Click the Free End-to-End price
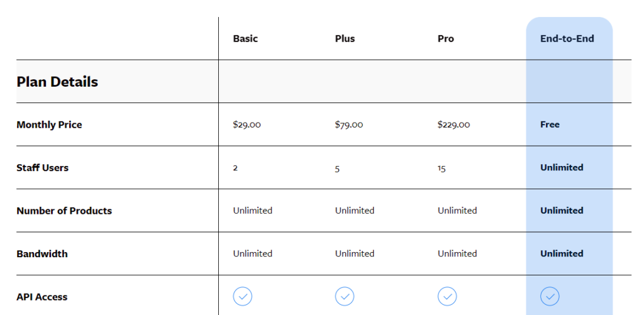Screen dimensions: 644x315 550,124
